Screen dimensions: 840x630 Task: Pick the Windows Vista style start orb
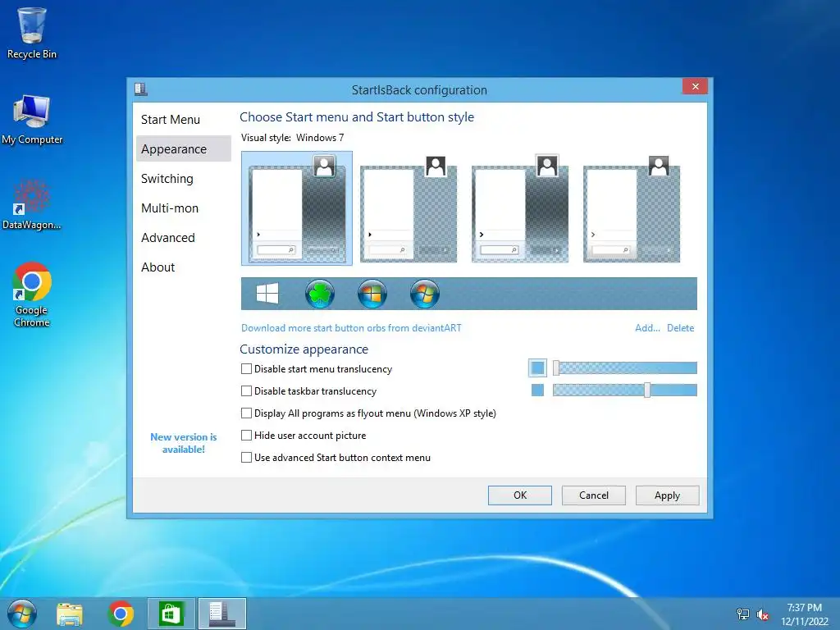pyautogui.click(x=372, y=294)
